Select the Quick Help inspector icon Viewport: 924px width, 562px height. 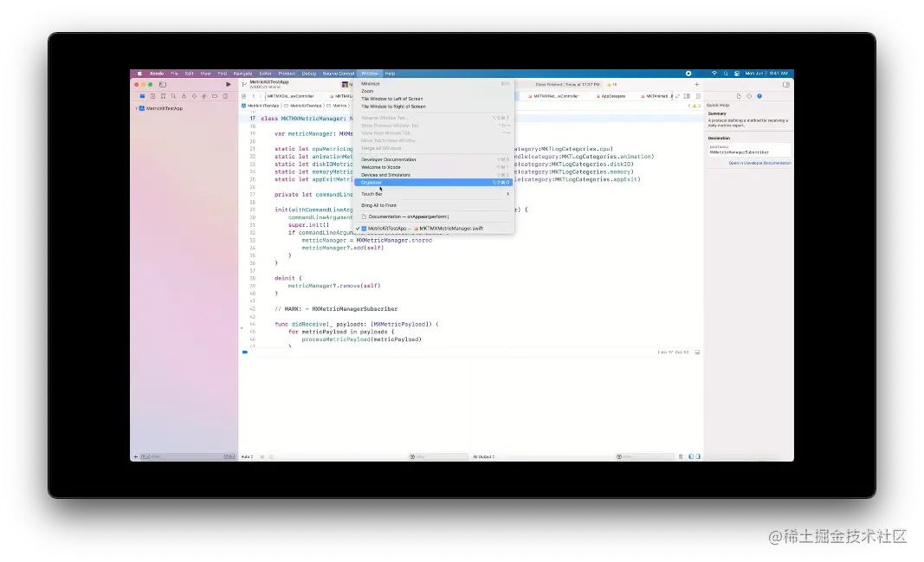(x=759, y=96)
